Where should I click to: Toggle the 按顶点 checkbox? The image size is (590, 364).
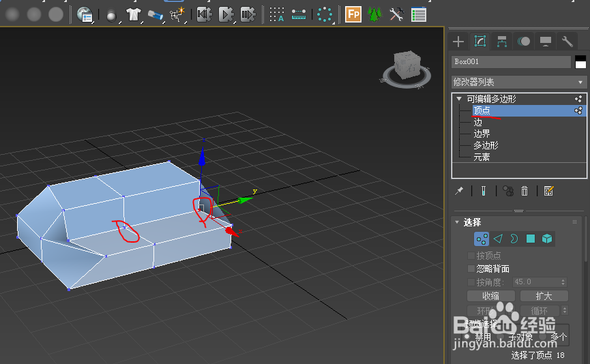pos(471,256)
